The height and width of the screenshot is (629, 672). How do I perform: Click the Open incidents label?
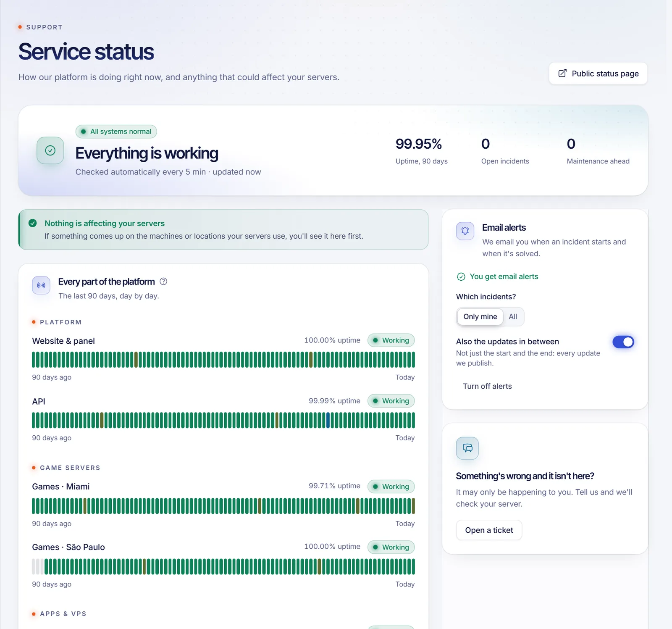[x=505, y=161]
